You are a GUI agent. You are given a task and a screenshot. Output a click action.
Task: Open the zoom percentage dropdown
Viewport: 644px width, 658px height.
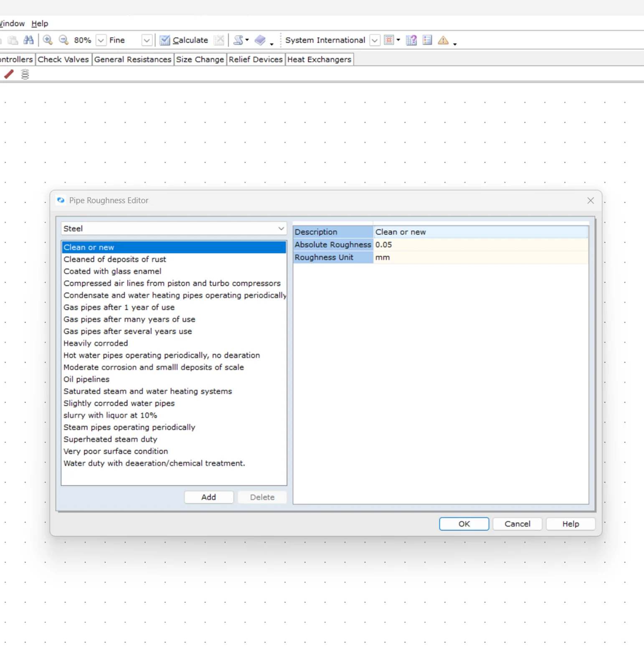point(101,40)
